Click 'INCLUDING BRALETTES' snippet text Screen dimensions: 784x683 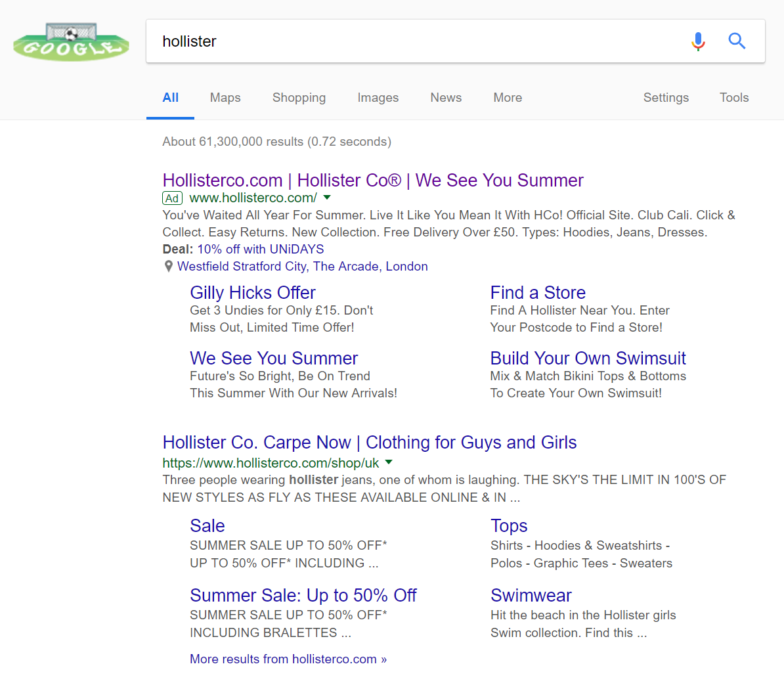pos(271,632)
